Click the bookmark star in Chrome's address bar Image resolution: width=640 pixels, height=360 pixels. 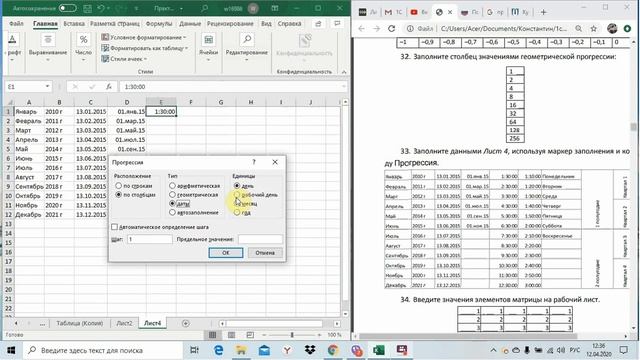[593, 29]
